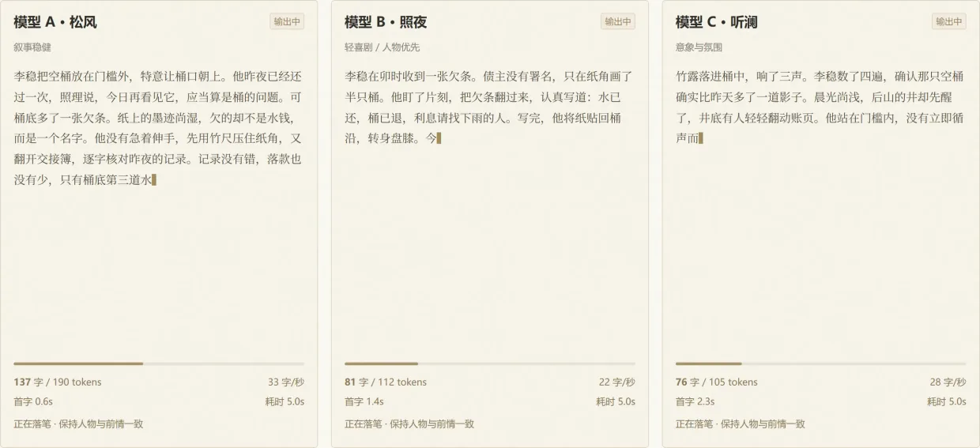This screenshot has height=448, width=980.
Task: Click the 模型 A · 松风 card title
Action: [x=55, y=22]
